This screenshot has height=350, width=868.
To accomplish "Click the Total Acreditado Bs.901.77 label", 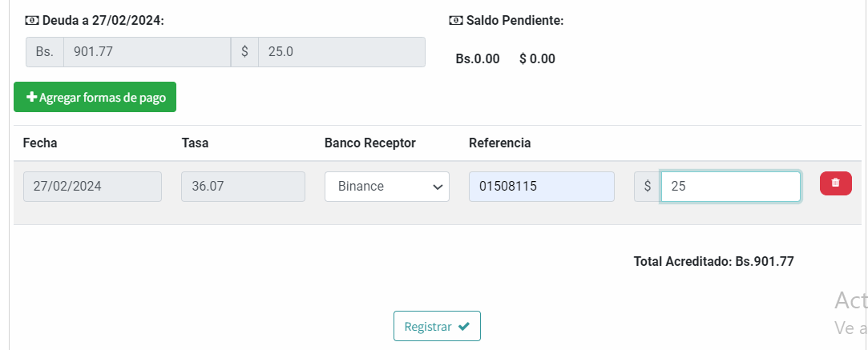I will (713, 262).
